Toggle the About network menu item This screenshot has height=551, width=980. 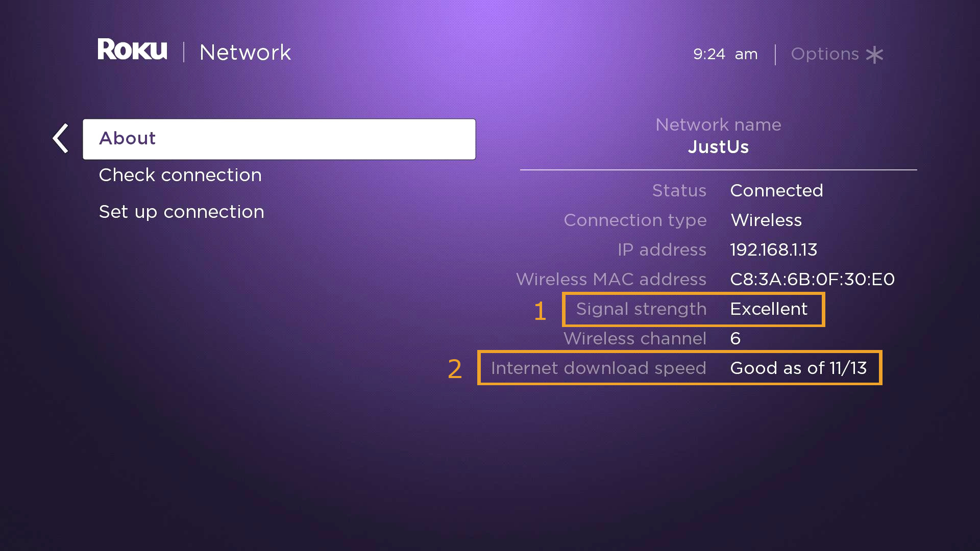(x=279, y=137)
